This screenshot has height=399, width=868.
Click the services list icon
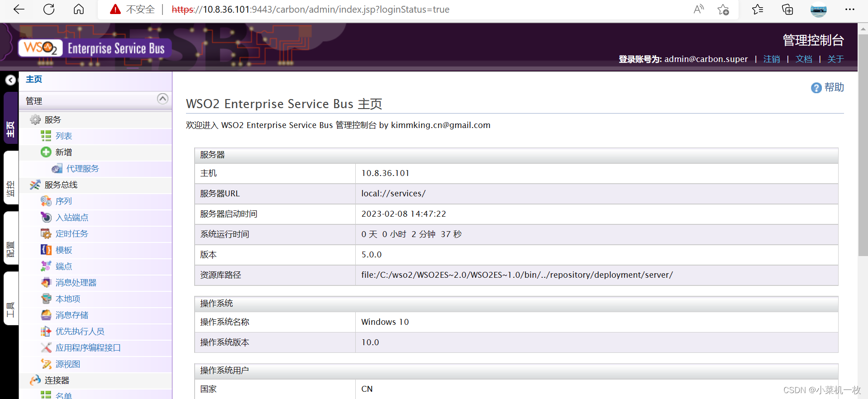[x=46, y=136]
